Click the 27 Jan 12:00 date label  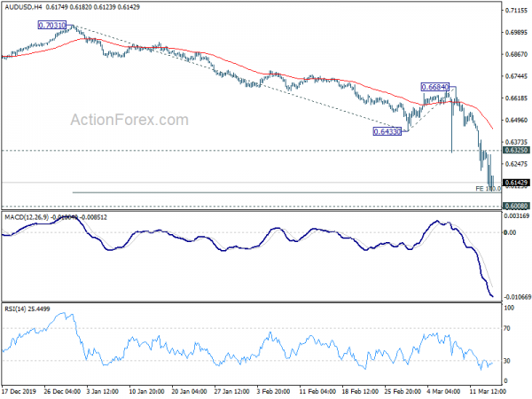(232, 391)
